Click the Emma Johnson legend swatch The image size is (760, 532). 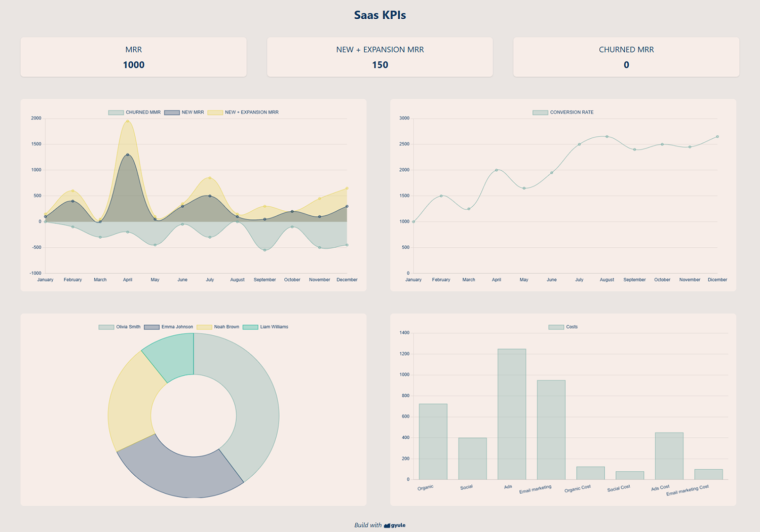152,327
